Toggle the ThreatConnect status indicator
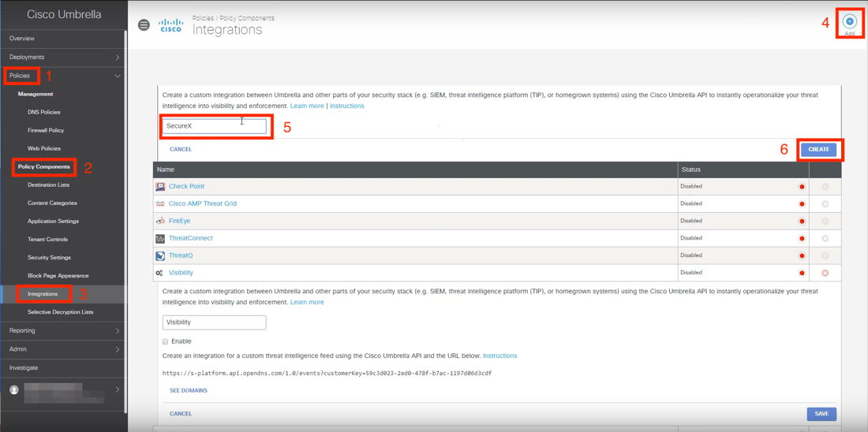868x432 pixels. pyautogui.click(x=801, y=238)
